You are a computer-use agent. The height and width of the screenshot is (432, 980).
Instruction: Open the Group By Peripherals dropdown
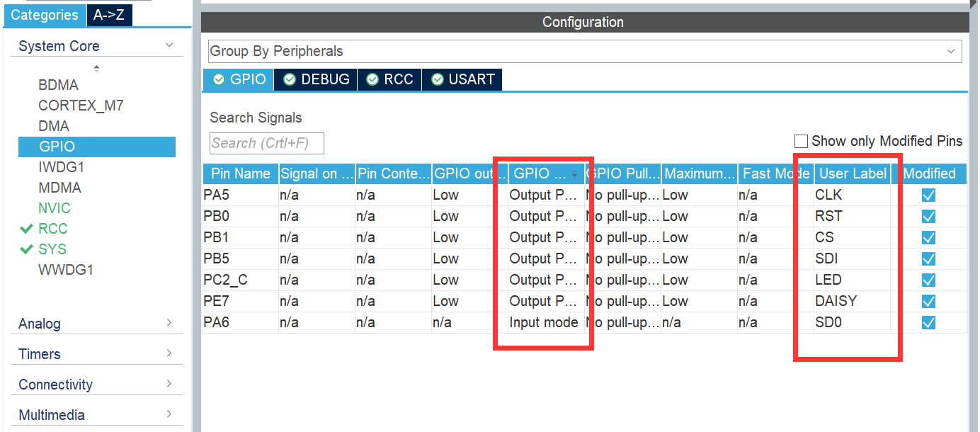click(585, 51)
